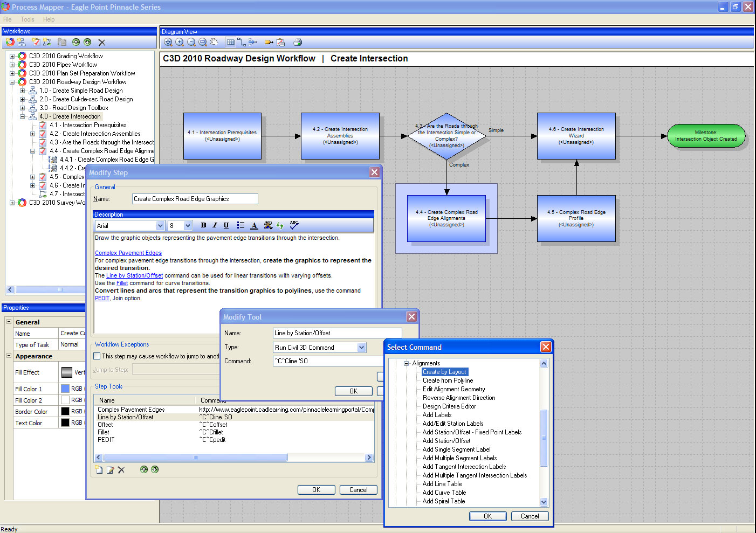Image resolution: width=756 pixels, height=533 pixels.
Task: Toggle check on 4.6 tree item
Action: [43, 185]
